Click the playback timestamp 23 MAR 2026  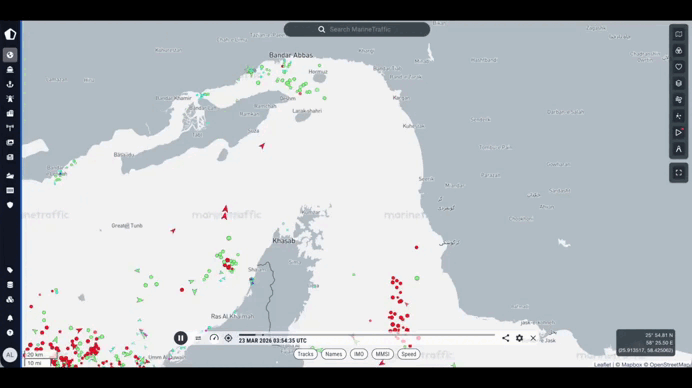[x=273, y=341]
